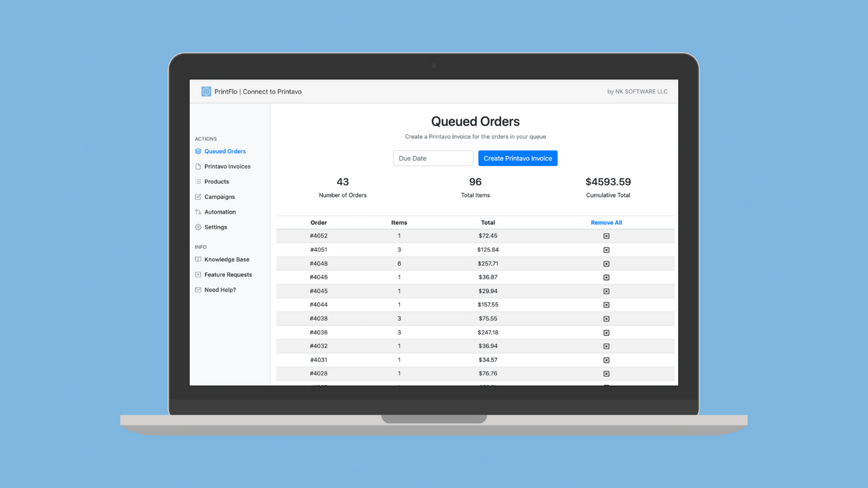Screen dimensions: 868x488
Task: Click the Remove All link
Action: pos(606,222)
